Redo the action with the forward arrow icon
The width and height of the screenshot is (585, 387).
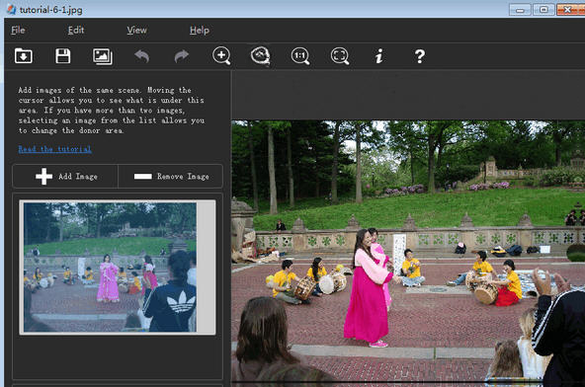click(182, 56)
